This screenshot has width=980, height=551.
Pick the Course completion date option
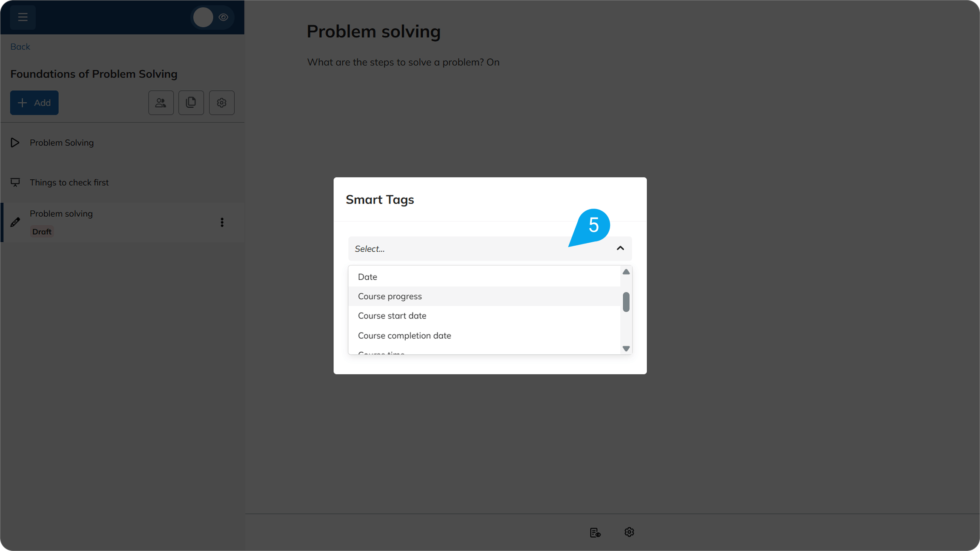tap(404, 336)
